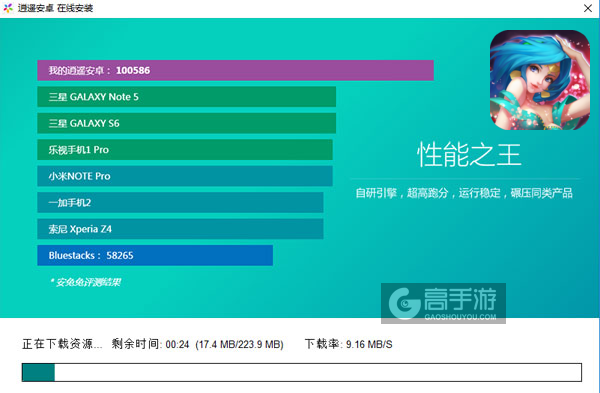Click the 17.4 MB/223.9 MB size text

click(240, 344)
